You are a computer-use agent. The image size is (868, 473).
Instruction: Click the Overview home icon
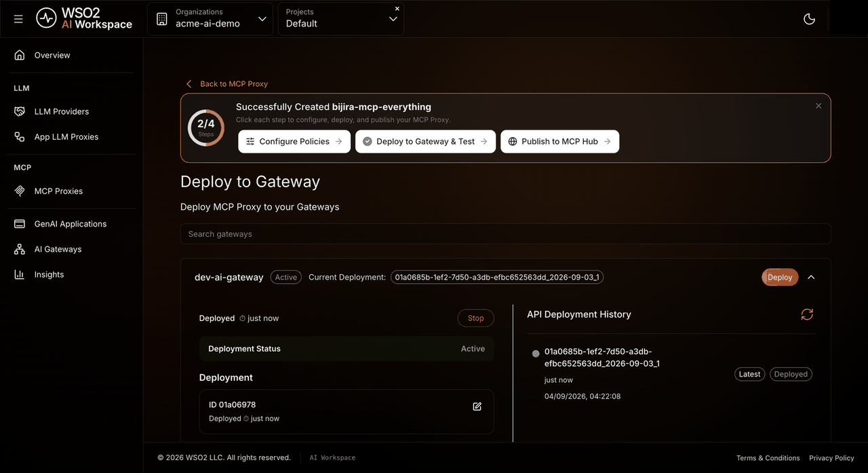click(20, 55)
